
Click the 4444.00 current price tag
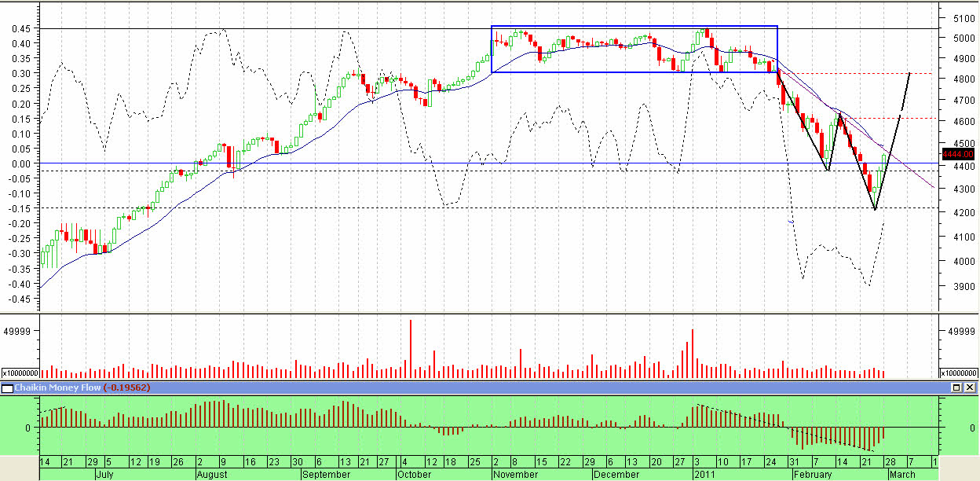[958, 154]
